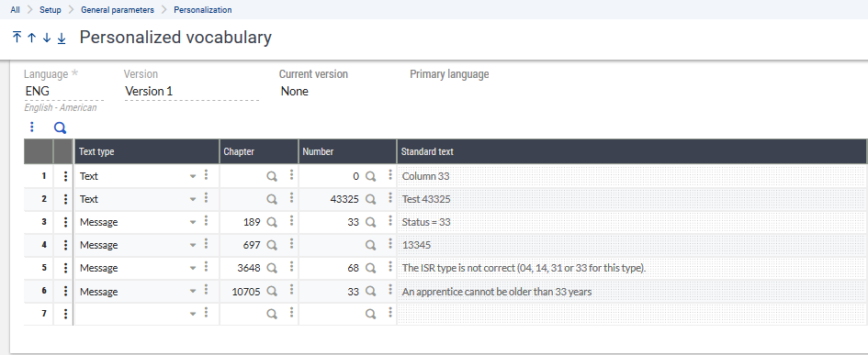Viewport: 868px width, 355px height.
Task: Click Number lookup icon in row 4
Action: click(x=370, y=245)
